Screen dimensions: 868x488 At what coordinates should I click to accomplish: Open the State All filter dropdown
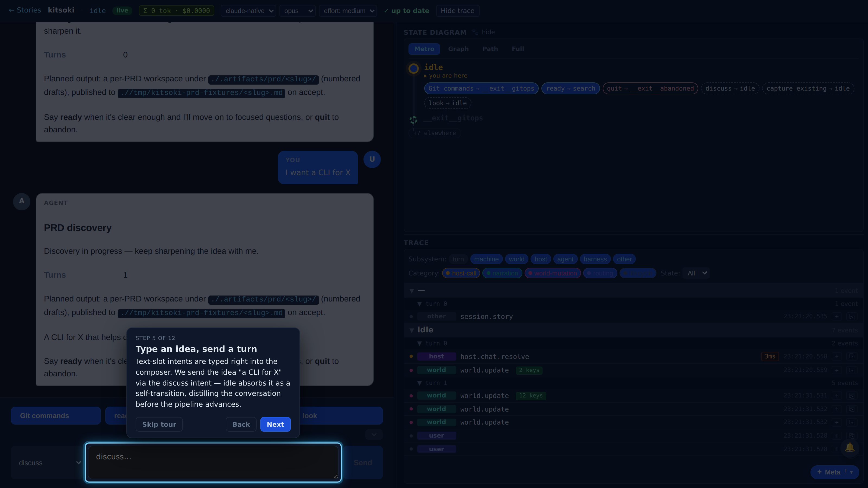(696, 273)
